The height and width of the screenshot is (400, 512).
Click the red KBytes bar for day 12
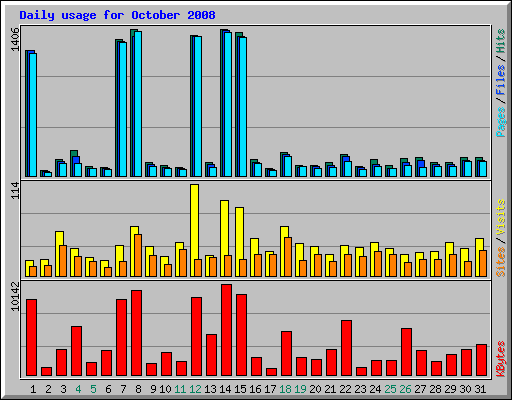pos(197,337)
